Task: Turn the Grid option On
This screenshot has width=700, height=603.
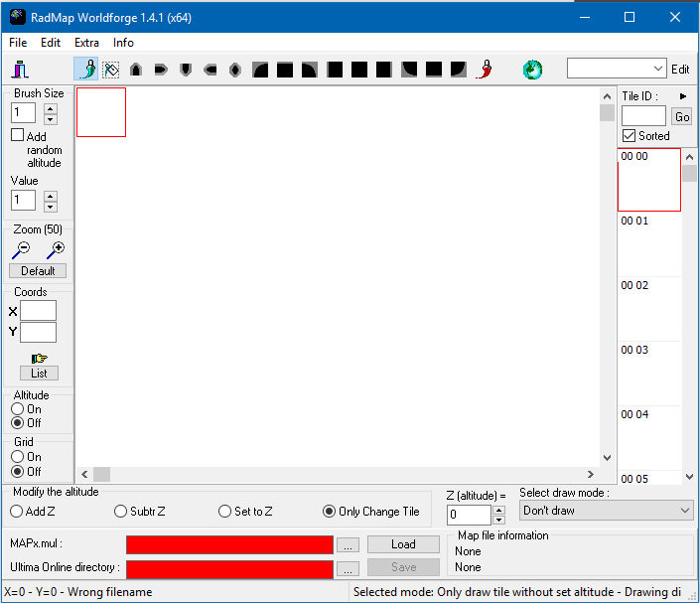Action: click(x=17, y=457)
